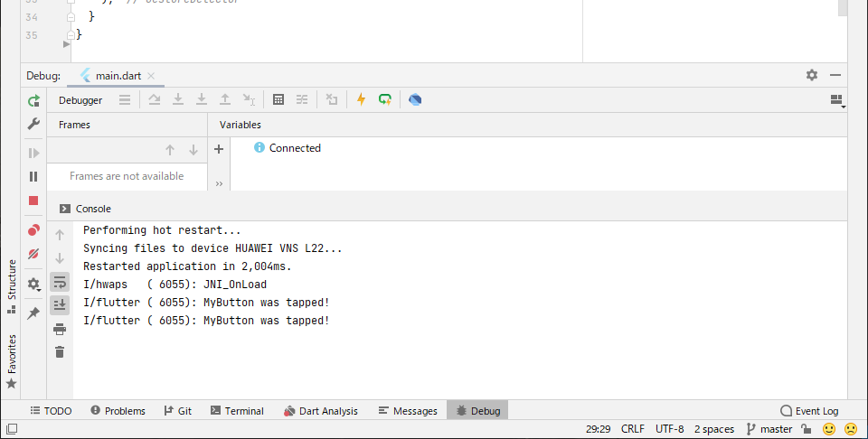Viewport: 868px width, 439px height.
Task: Select the Console tab
Action: click(85, 209)
